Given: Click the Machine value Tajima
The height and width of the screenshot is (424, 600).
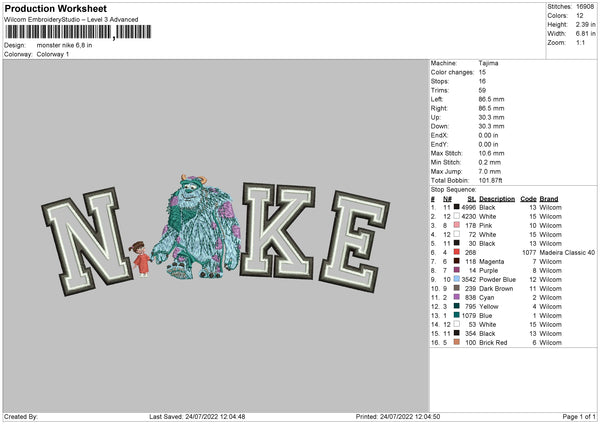Looking at the screenshot, I should click(x=488, y=63).
